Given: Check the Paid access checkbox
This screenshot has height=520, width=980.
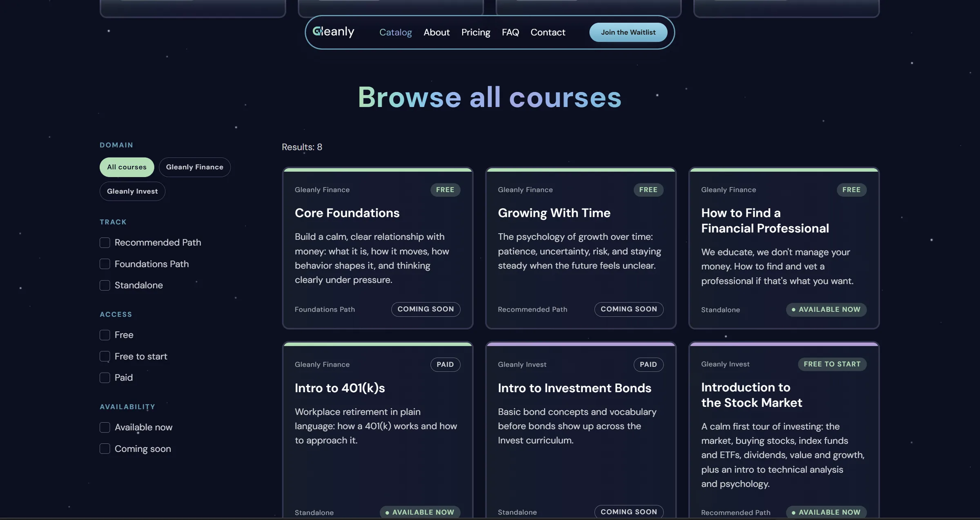Looking at the screenshot, I should click(x=105, y=378).
